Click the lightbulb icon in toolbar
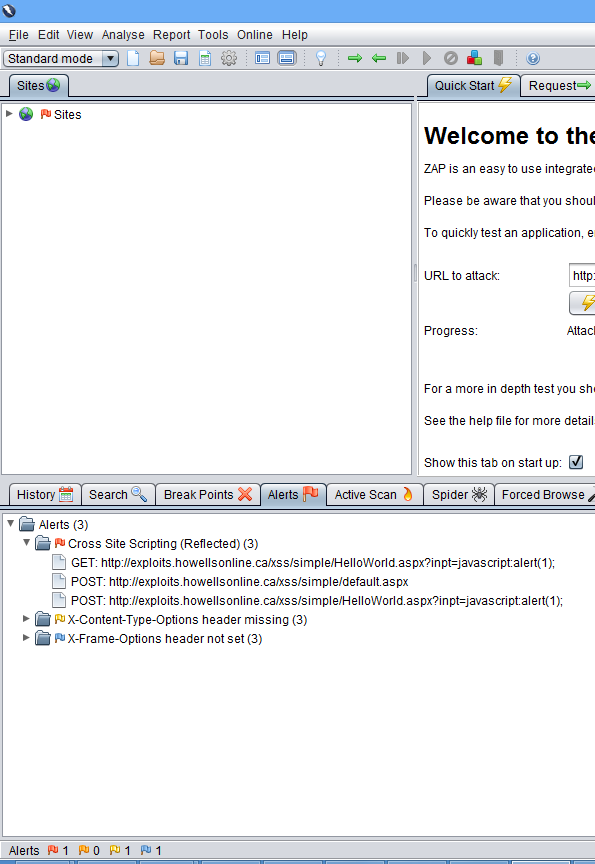This screenshot has width=595, height=864. click(321, 58)
